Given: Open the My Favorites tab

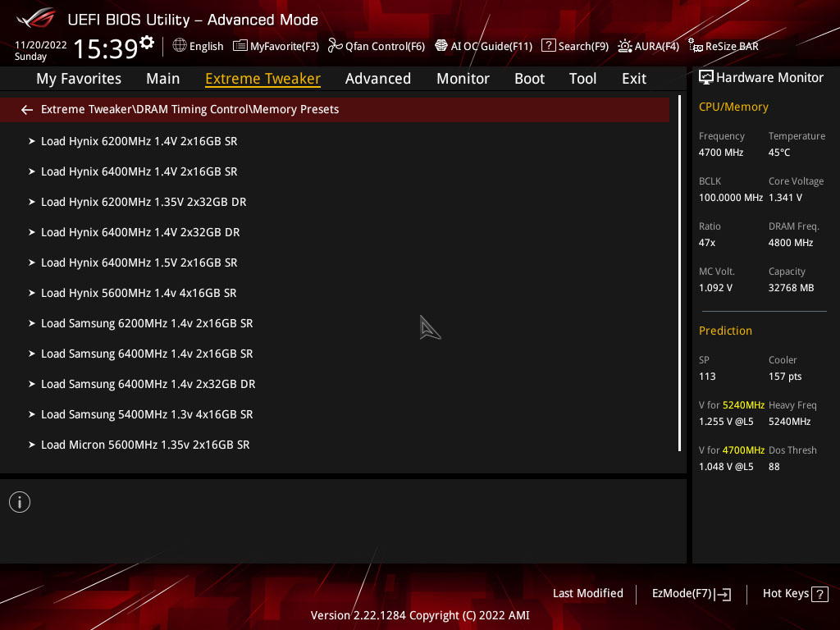Looking at the screenshot, I should pos(79,79).
